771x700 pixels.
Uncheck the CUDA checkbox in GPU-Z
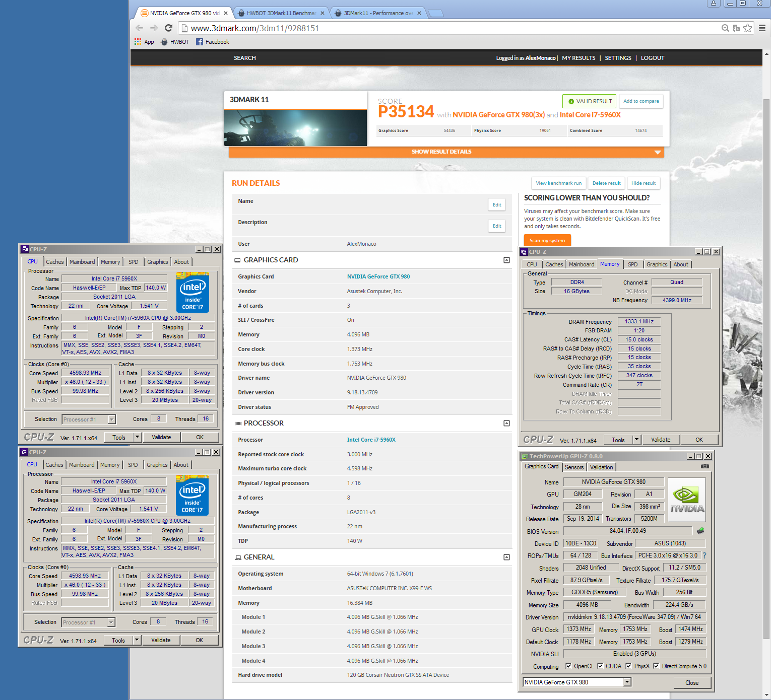coord(600,666)
